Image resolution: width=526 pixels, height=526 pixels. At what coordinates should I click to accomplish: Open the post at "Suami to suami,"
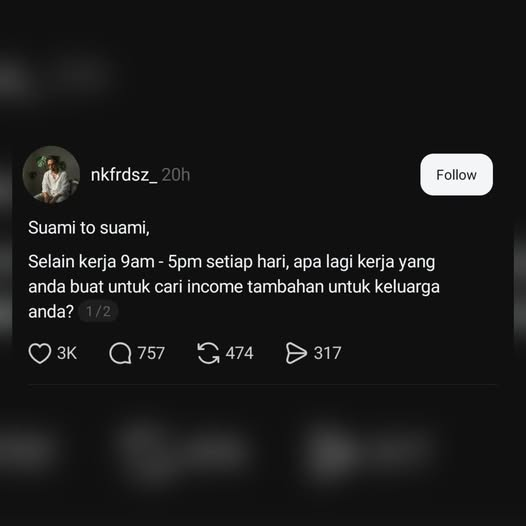point(89,228)
